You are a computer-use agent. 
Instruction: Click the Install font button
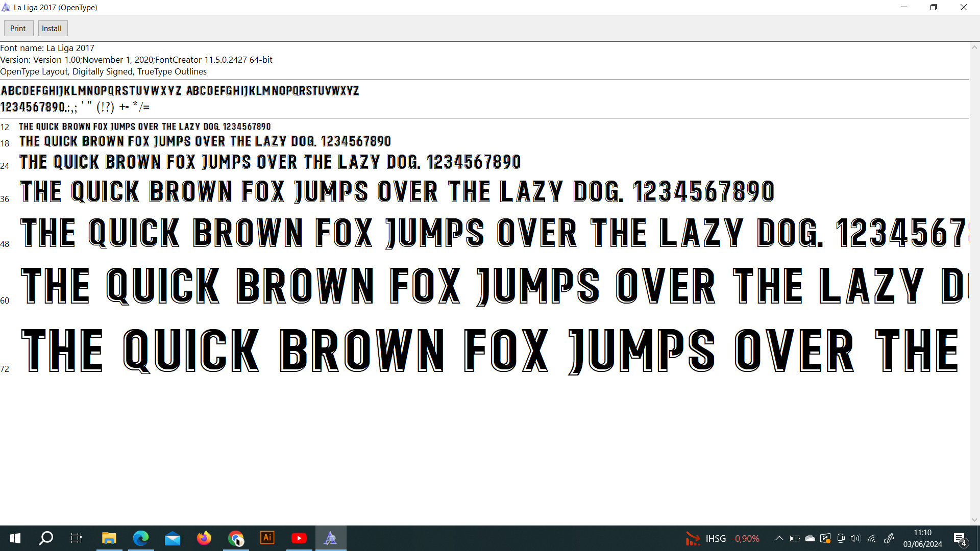(52, 29)
